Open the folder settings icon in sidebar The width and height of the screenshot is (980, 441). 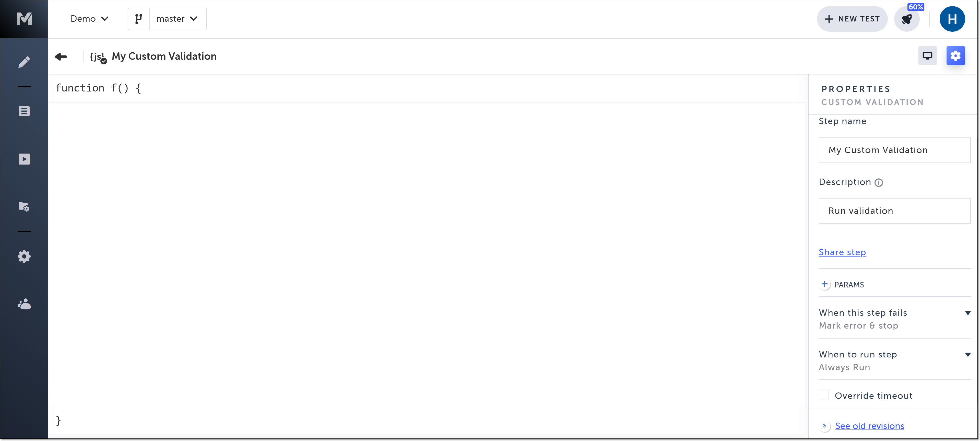[x=24, y=207]
